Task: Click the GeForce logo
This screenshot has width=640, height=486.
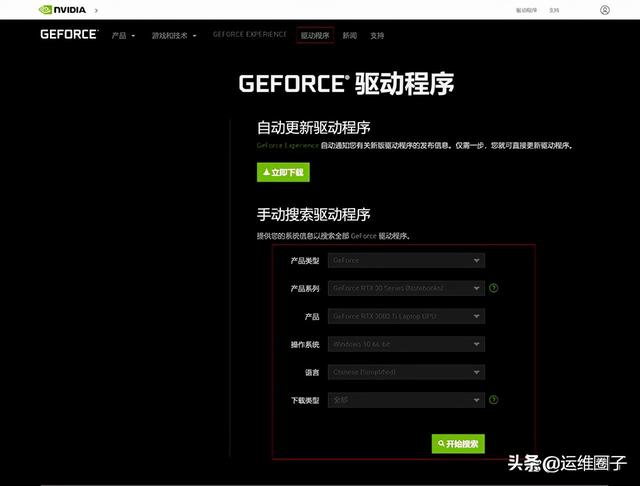Action: [69, 34]
